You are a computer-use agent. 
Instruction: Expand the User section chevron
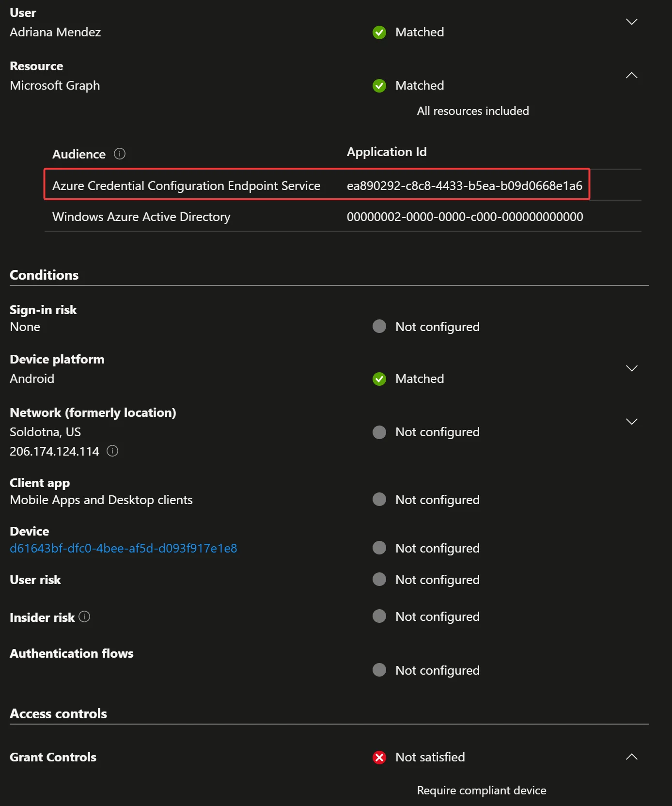coord(631,22)
